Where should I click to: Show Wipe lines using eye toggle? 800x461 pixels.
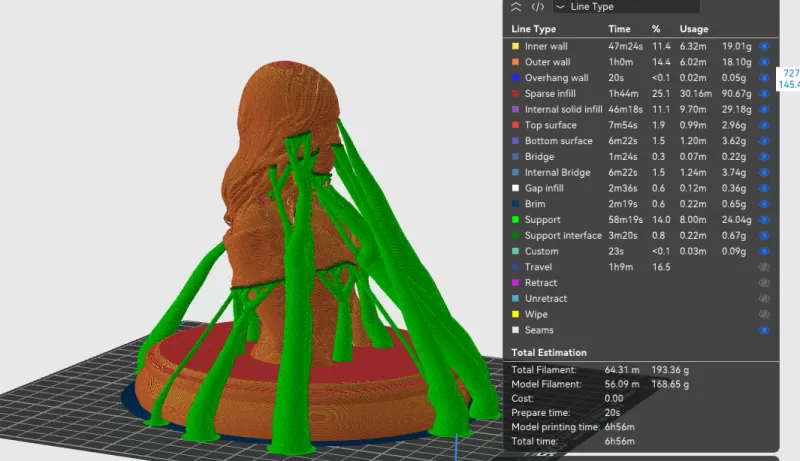764,314
